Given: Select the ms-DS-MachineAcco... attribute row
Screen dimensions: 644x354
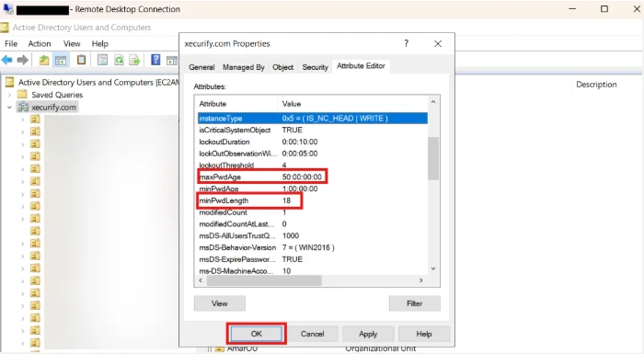Looking at the screenshot, I should click(x=313, y=271).
